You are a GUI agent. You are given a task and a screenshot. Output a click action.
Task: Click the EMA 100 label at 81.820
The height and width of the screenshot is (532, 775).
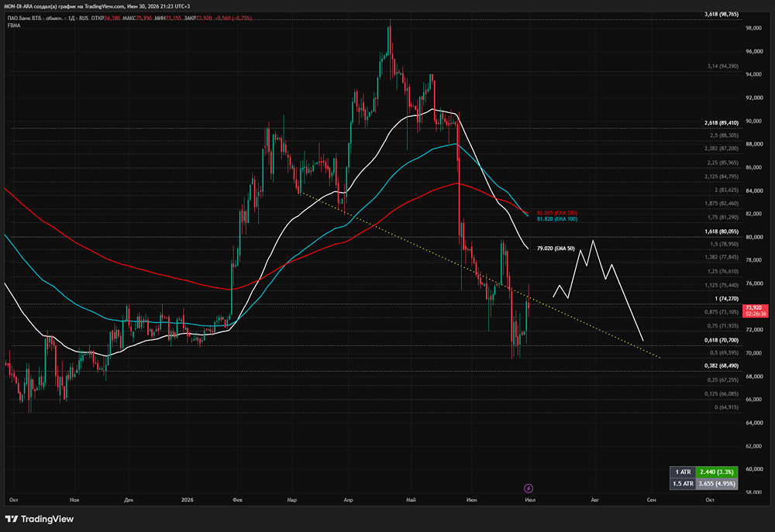[557, 219]
